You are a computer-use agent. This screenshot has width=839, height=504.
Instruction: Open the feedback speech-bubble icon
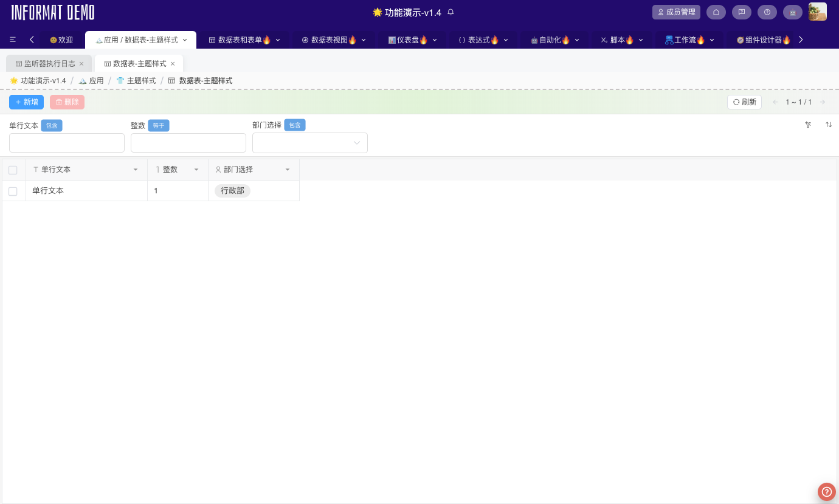pyautogui.click(x=742, y=12)
